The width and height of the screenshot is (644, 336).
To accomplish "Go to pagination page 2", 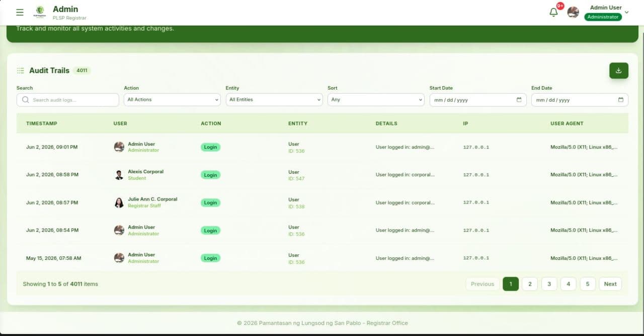I will [x=530, y=284].
